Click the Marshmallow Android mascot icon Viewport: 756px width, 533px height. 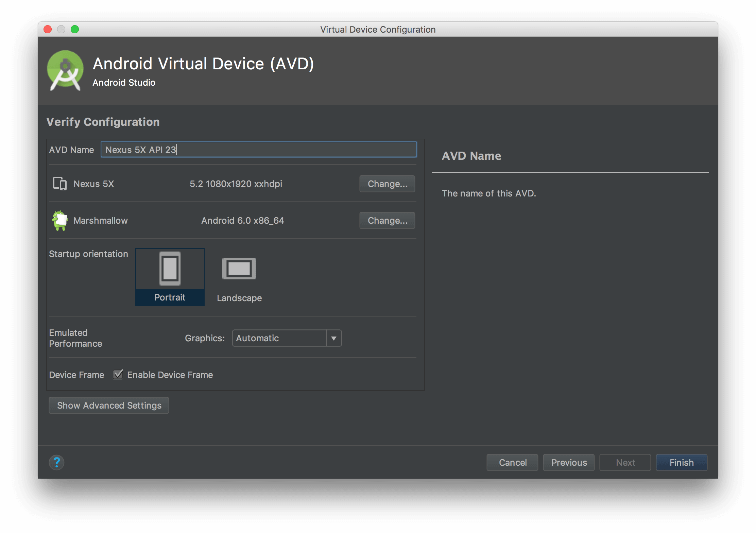pyautogui.click(x=60, y=220)
